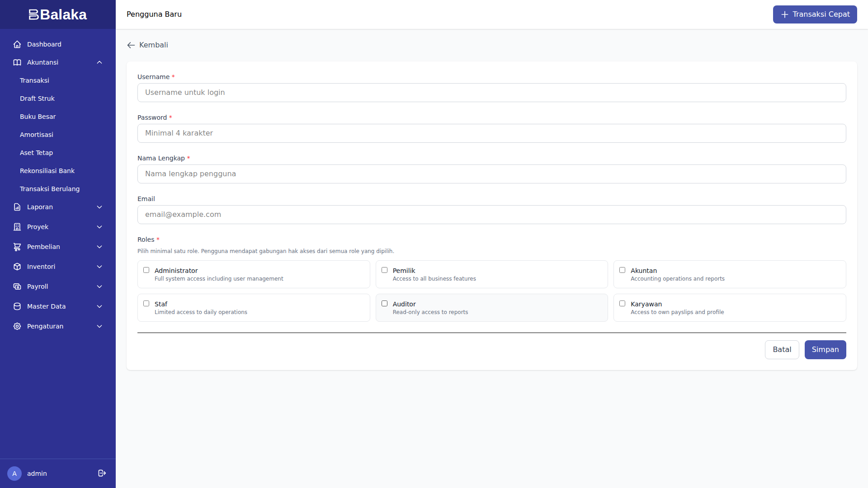Click the Dashboard home icon
Image resolution: width=868 pixels, height=488 pixels.
coord(17,44)
